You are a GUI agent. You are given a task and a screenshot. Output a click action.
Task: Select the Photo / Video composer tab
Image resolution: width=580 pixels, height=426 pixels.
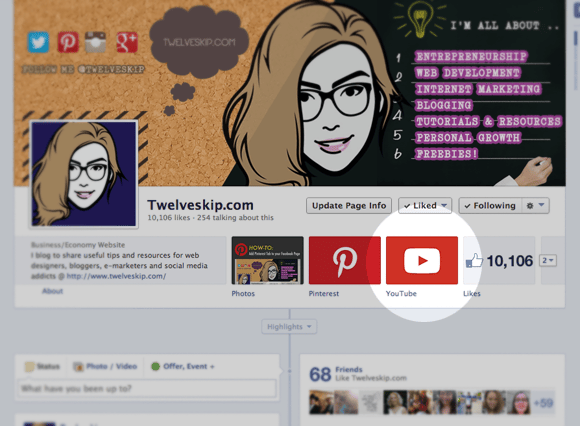pos(105,366)
